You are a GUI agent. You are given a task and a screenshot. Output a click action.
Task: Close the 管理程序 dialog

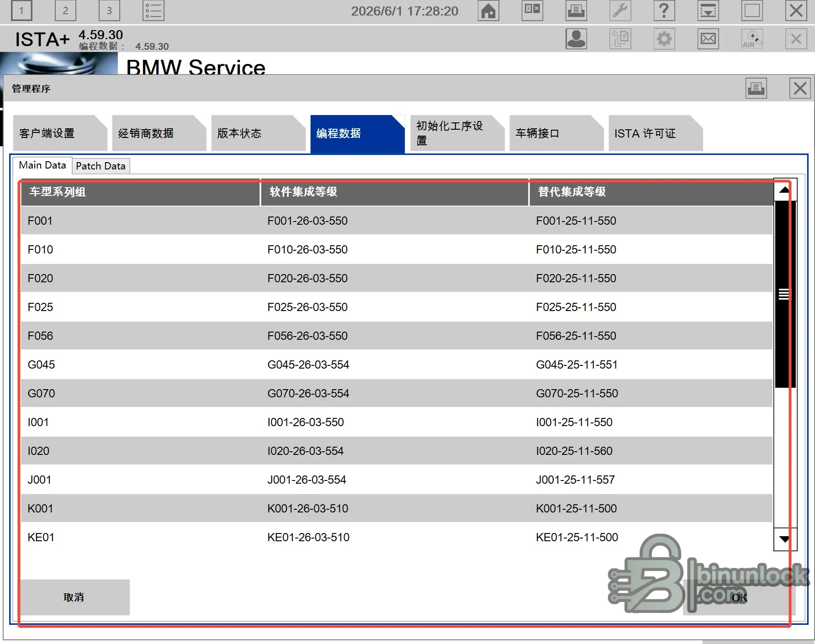click(x=800, y=88)
